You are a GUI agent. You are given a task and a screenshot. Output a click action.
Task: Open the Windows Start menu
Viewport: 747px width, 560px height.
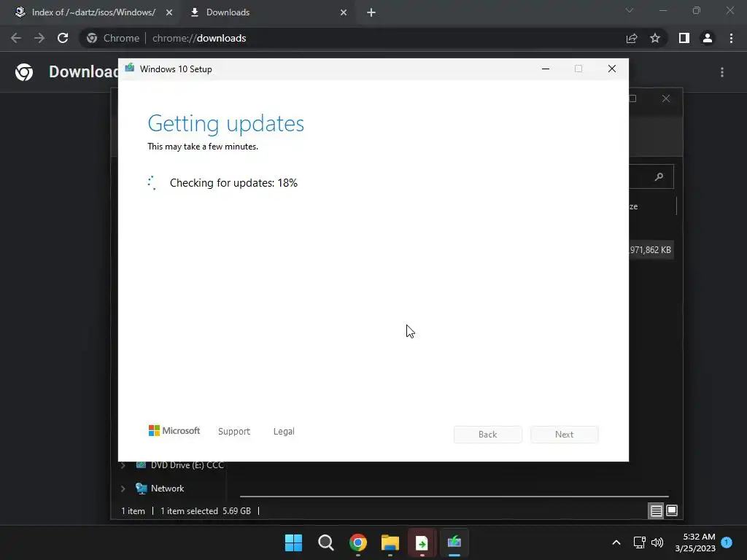[x=293, y=542]
